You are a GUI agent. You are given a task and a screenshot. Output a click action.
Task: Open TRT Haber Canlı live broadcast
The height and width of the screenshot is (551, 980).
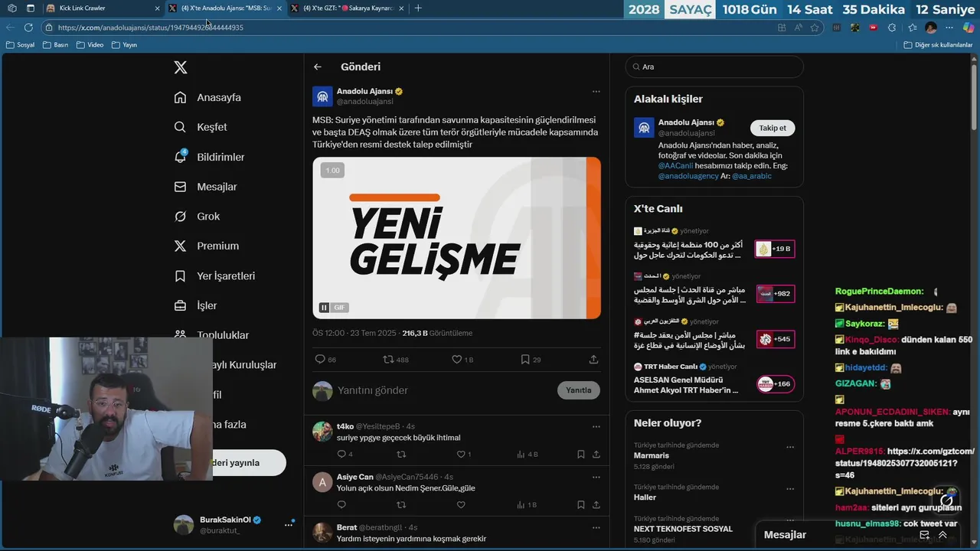click(714, 379)
